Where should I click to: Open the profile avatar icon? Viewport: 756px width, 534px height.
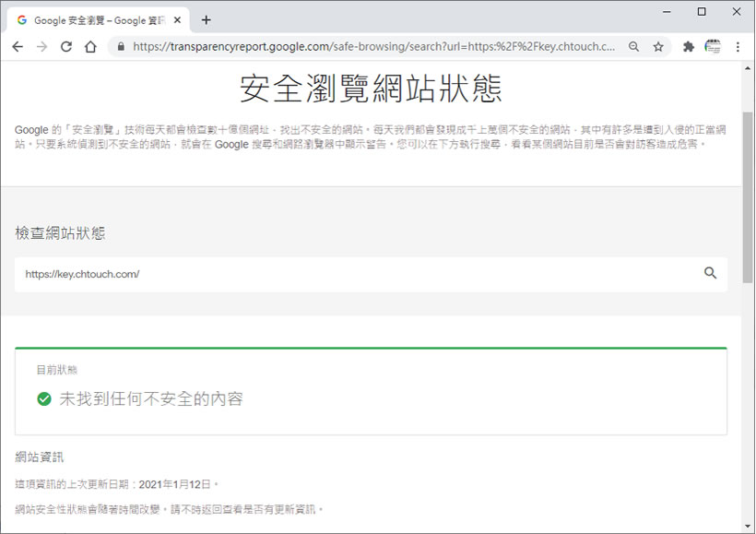pos(713,46)
